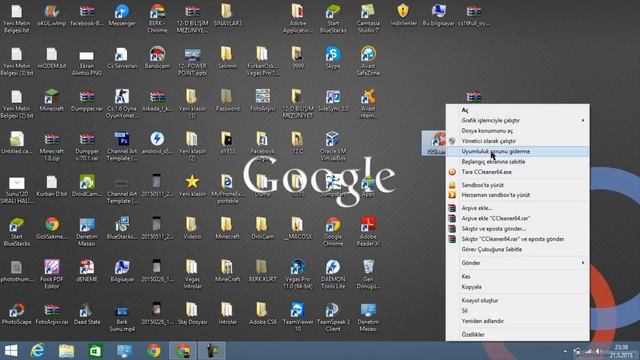Select Arşive ekle "CCleaner64.rar"
This screenshot has width=640, height=360.
[518, 218]
